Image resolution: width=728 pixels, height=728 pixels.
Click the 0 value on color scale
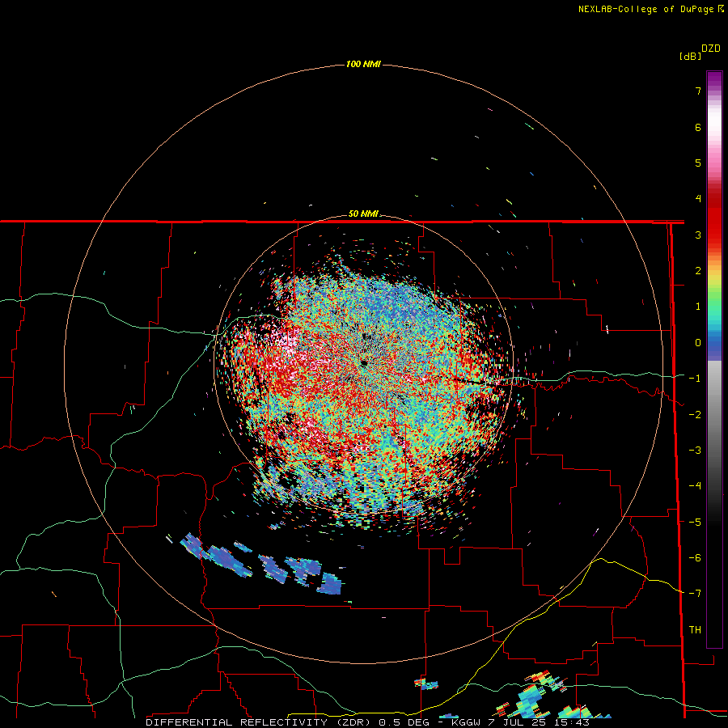[698, 343]
